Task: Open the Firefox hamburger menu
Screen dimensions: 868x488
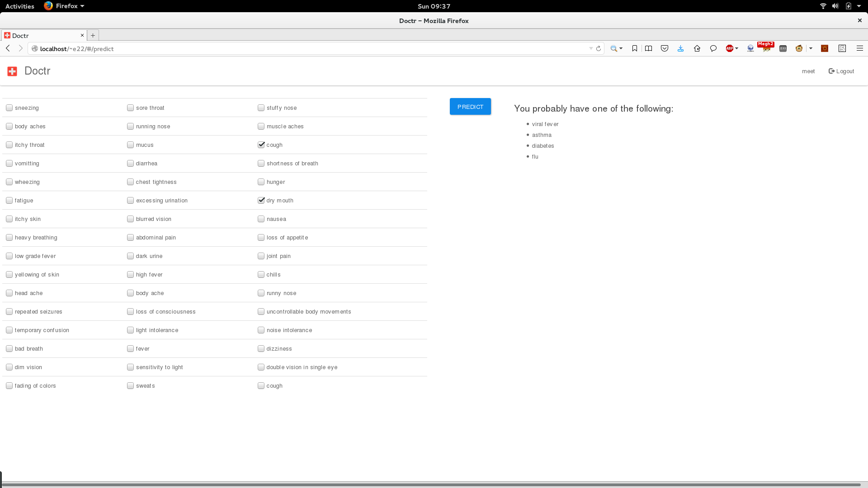Action: (x=859, y=48)
